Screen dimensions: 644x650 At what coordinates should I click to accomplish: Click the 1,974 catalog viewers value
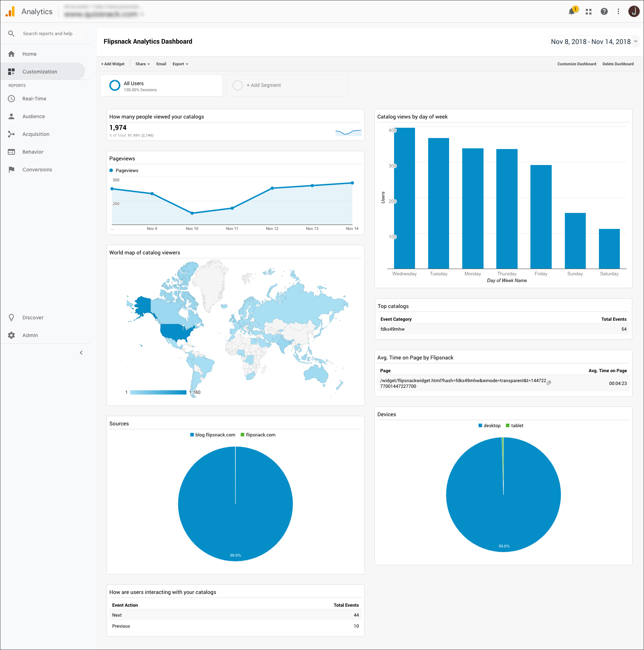point(118,127)
